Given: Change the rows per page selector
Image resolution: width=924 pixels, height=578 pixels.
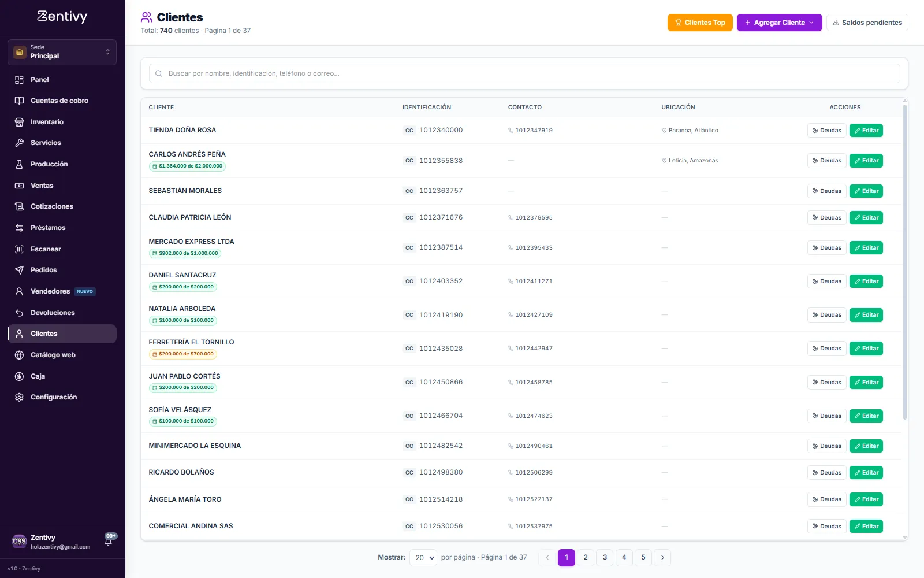Looking at the screenshot, I should click(x=423, y=558).
